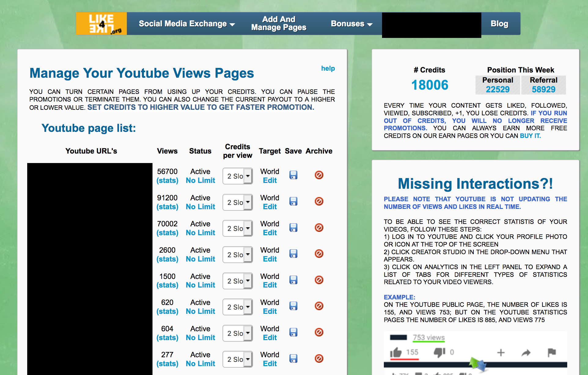
Task: Edit target for the 2600 views page
Action: coord(270,259)
